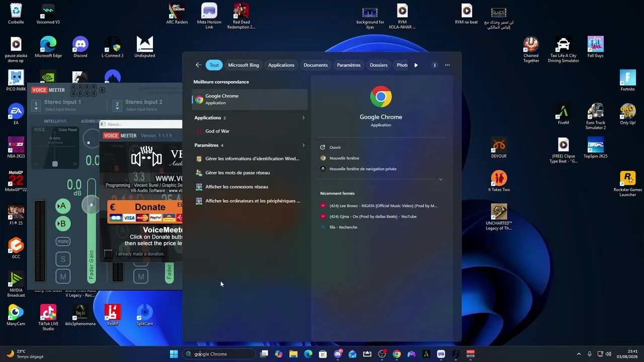Select the Tout search filter tab

(214, 65)
